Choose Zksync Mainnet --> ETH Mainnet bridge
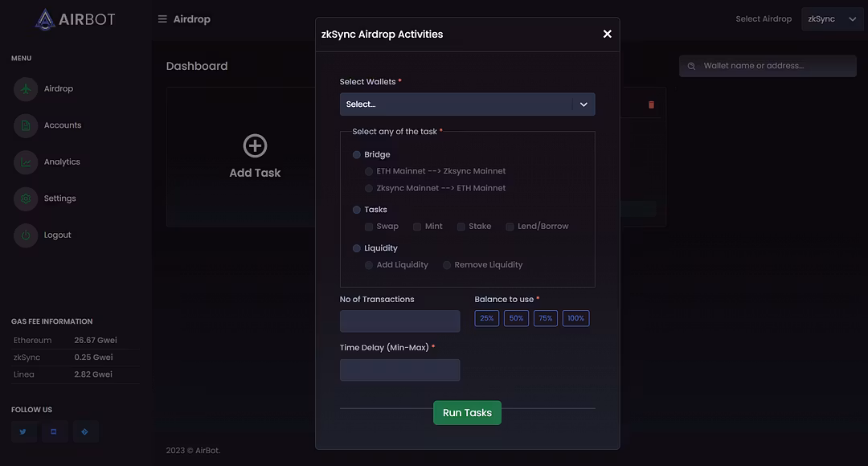This screenshot has width=868, height=466. (x=369, y=189)
